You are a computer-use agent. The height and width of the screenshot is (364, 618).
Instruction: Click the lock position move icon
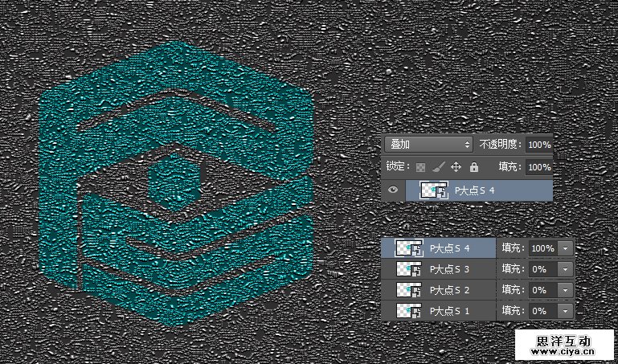[x=456, y=167]
